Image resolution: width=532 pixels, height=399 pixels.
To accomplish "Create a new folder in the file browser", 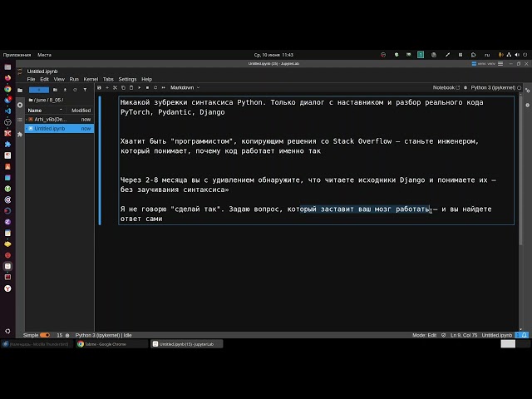I will [x=55, y=90].
